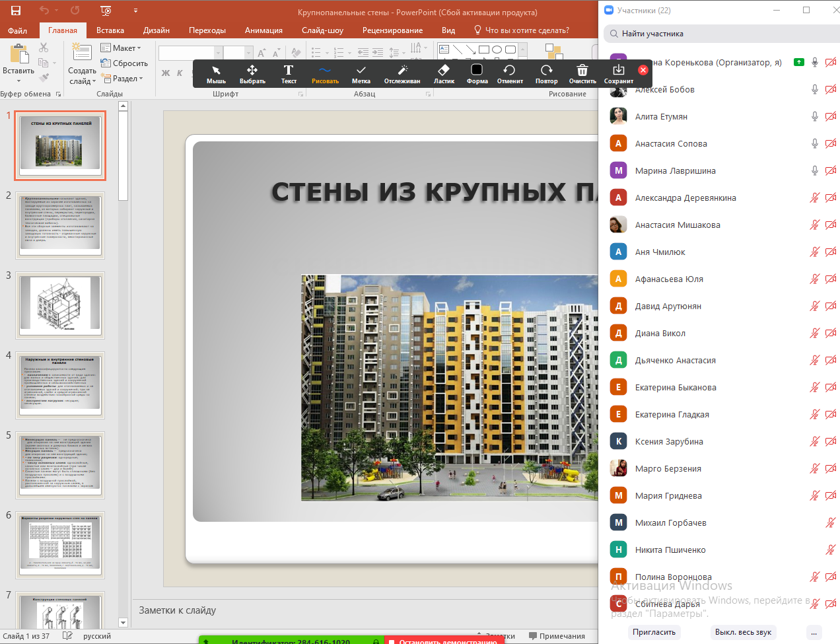Switch to the Дизайн tab
Screen dimensions: 840x644
(157, 30)
